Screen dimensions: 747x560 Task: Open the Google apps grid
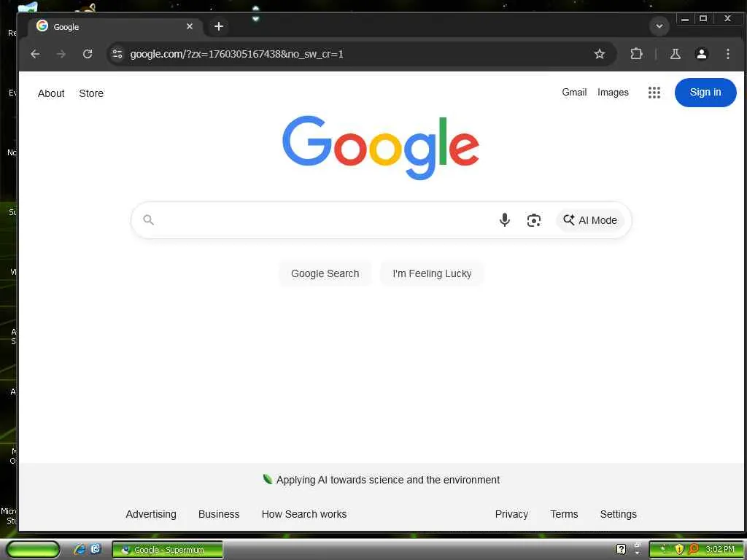[654, 93]
